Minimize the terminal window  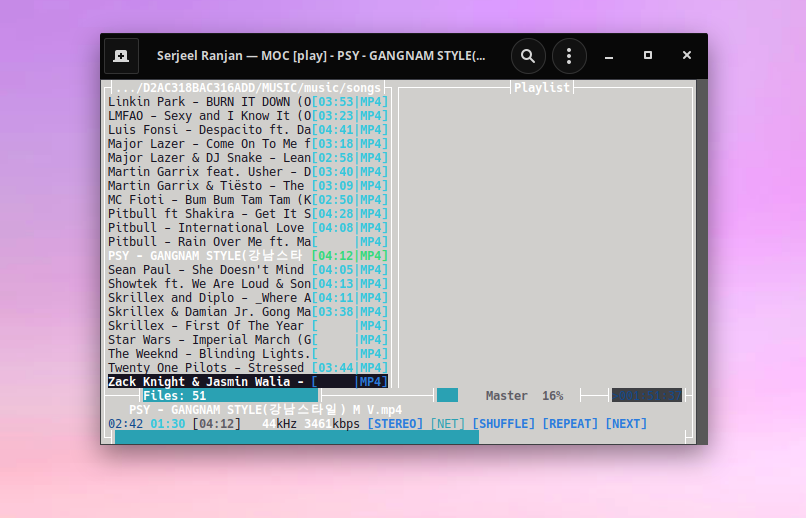[609, 56]
